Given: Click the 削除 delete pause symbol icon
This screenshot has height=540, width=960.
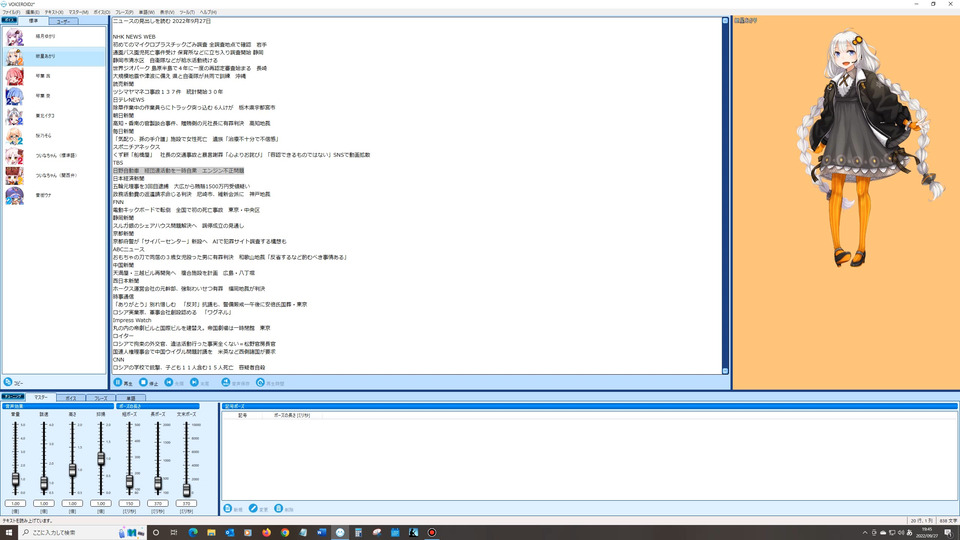Looking at the screenshot, I should pyautogui.click(x=279, y=509).
